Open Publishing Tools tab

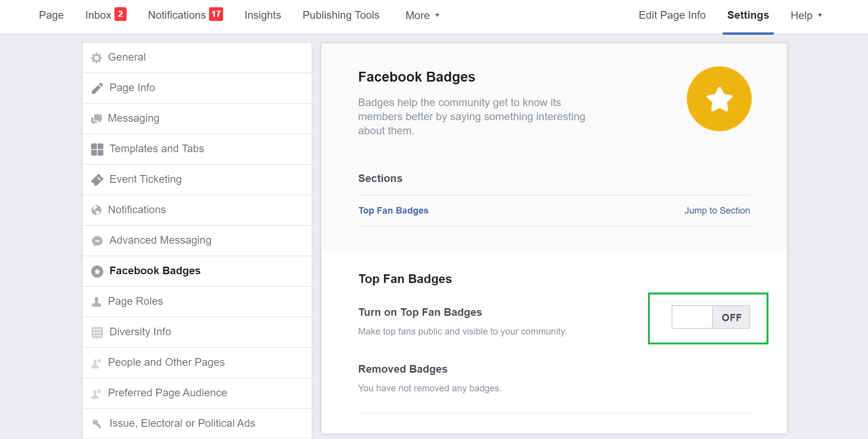click(341, 15)
